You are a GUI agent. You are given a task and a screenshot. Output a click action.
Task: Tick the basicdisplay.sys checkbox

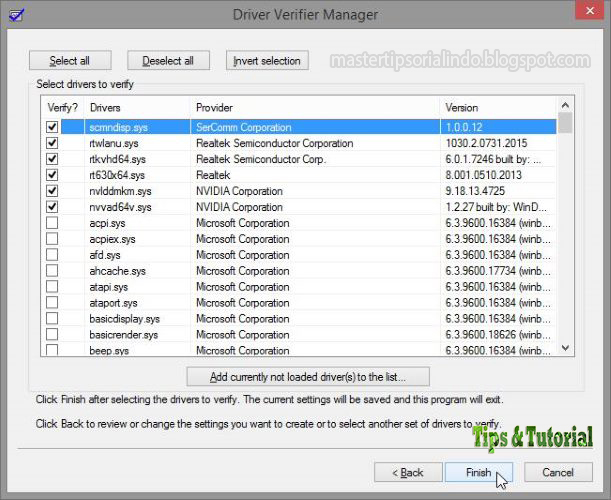tap(52, 319)
